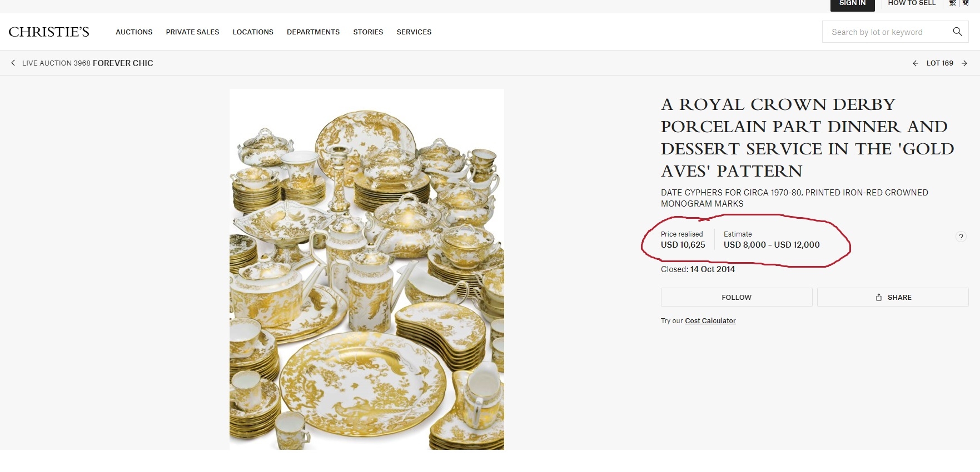Viewport: 980px width, 472px height.
Task: Select the LOT 169 label
Action: coord(939,63)
